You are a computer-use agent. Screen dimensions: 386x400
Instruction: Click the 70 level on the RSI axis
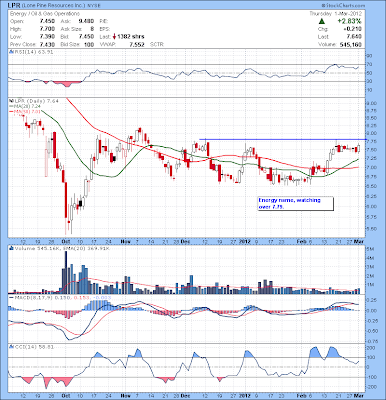(370, 64)
